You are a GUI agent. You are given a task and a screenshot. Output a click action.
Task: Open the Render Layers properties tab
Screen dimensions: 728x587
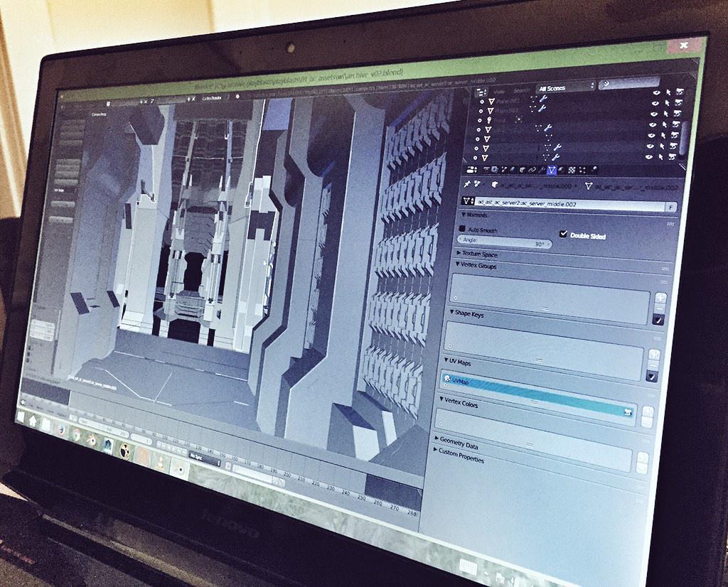coord(495,169)
